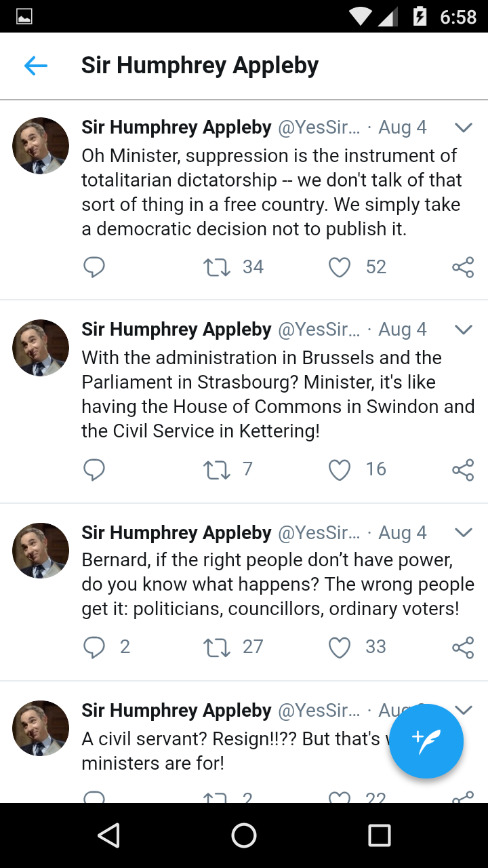
Task: Reply to the suppression tweet
Action: tap(94, 267)
